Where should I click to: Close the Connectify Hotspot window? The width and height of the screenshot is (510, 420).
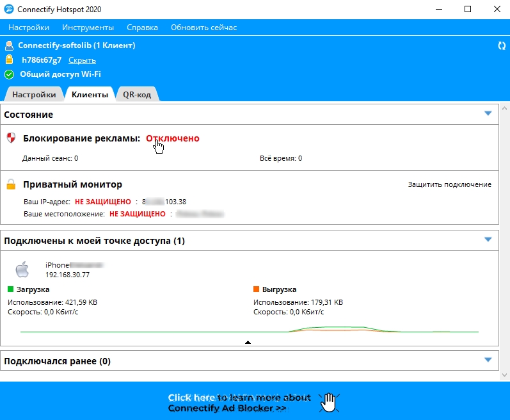coord(497,9)
